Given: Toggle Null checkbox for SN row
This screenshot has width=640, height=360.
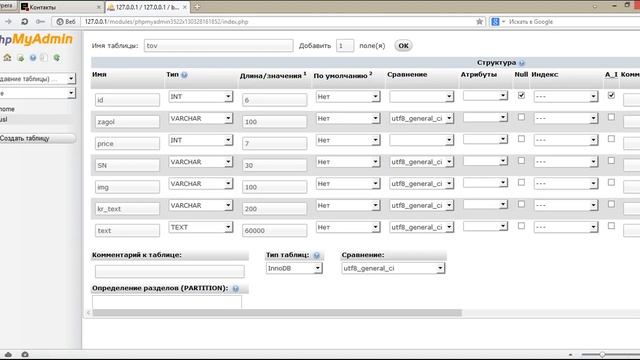Looking at the screenshot, I should (x=521, y=160).
